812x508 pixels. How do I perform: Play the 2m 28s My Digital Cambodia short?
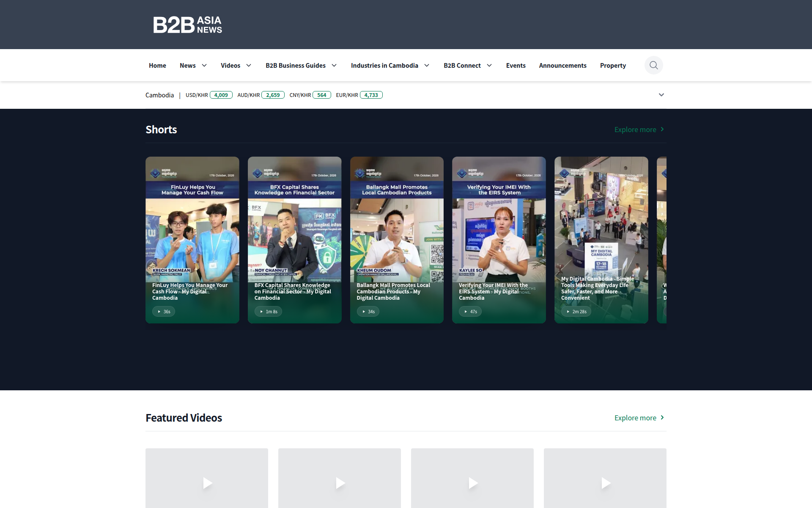pyautogui.click(x=576, y=312)
